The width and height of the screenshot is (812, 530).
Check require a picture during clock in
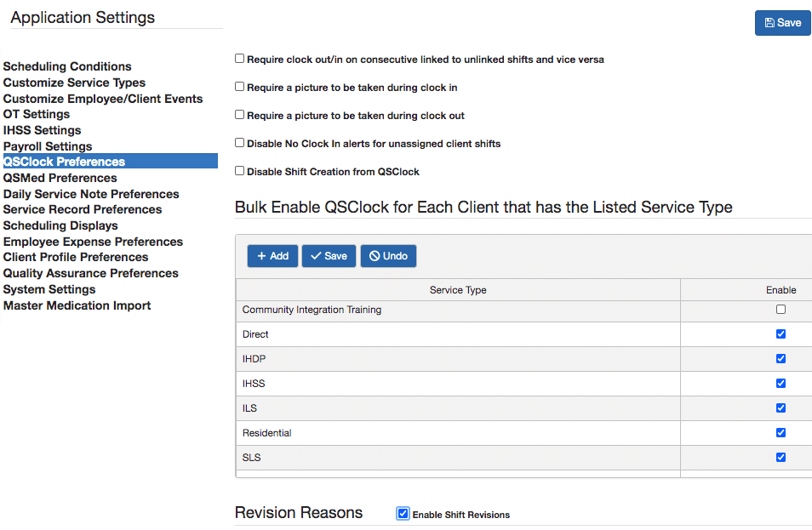239,87
